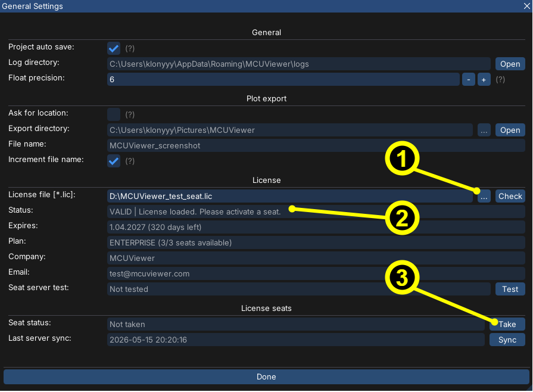This screenshot has width=533, height=392.
Task: Sync license seats with server
Action: pos(507,340)
